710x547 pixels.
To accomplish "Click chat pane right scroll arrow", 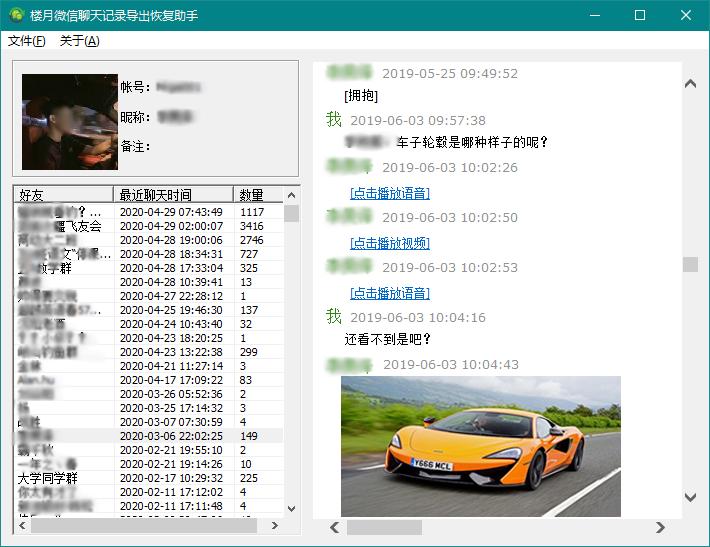I will (x=660, y=527).
